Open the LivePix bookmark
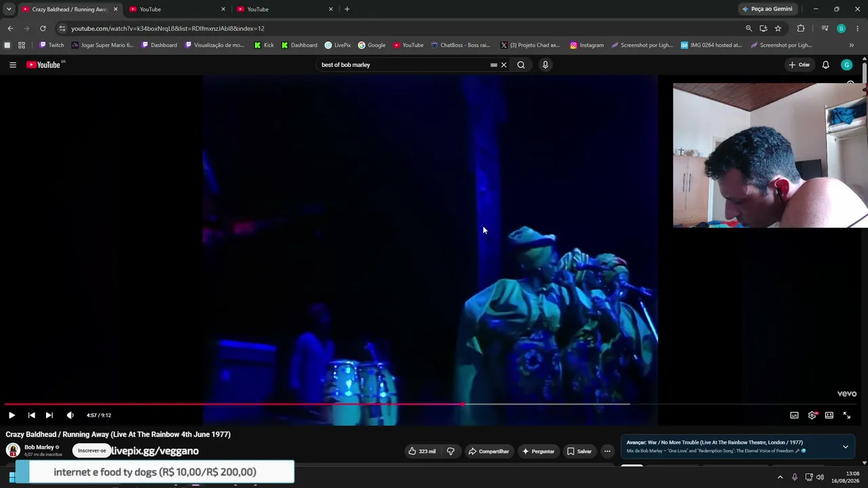Screen dimensions: 868x488 (x=338, y=45)
